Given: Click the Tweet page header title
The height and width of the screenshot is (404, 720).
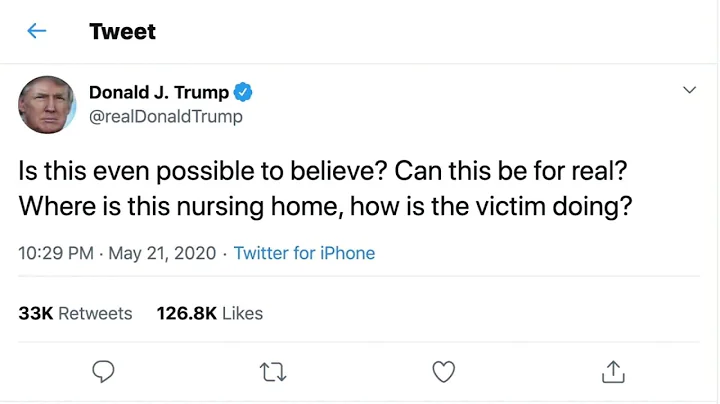Looking at the screenshot, I should coord(122,31).
